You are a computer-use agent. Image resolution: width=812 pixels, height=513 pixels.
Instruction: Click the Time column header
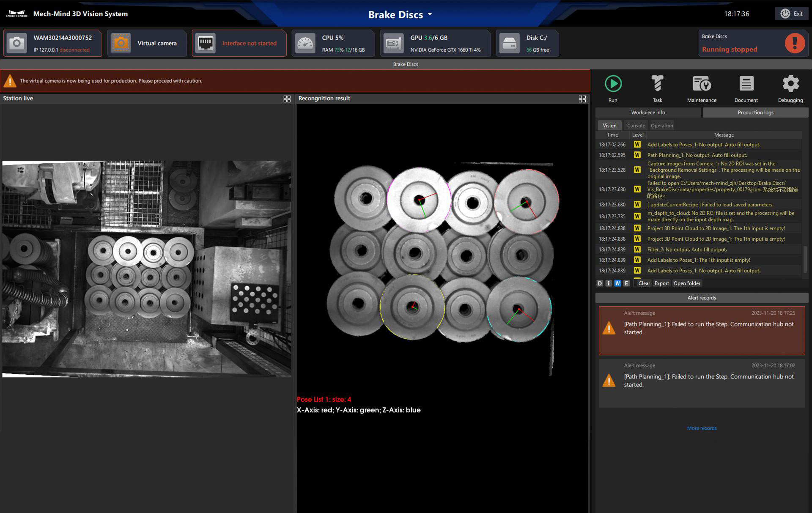coord(612,135)
